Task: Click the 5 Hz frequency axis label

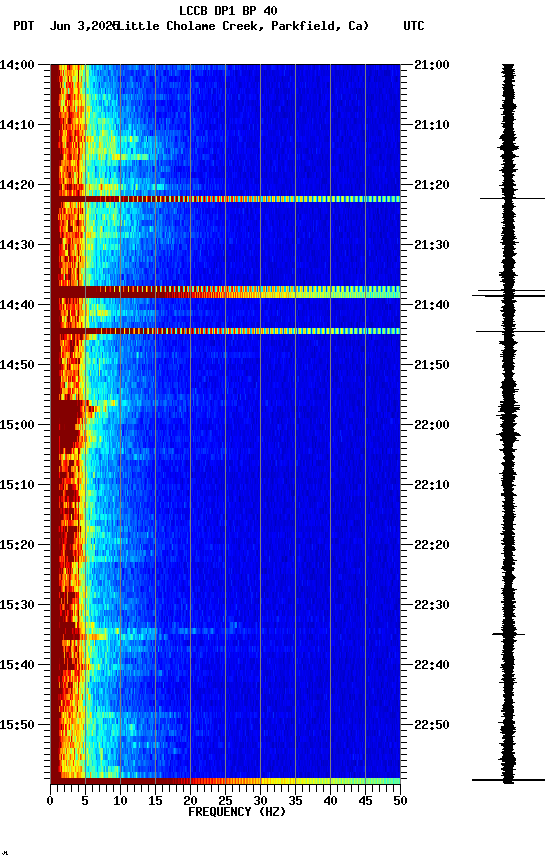Action: (x=85, y=801)
